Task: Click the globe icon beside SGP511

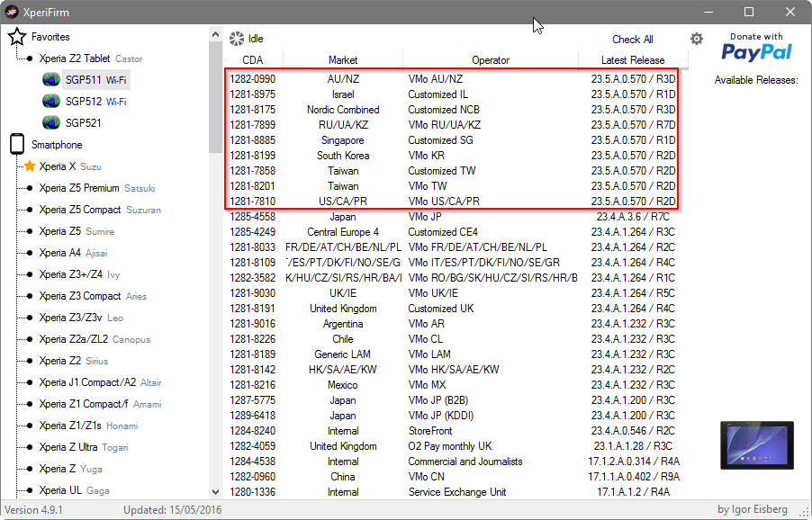Action: coord(51,80)
